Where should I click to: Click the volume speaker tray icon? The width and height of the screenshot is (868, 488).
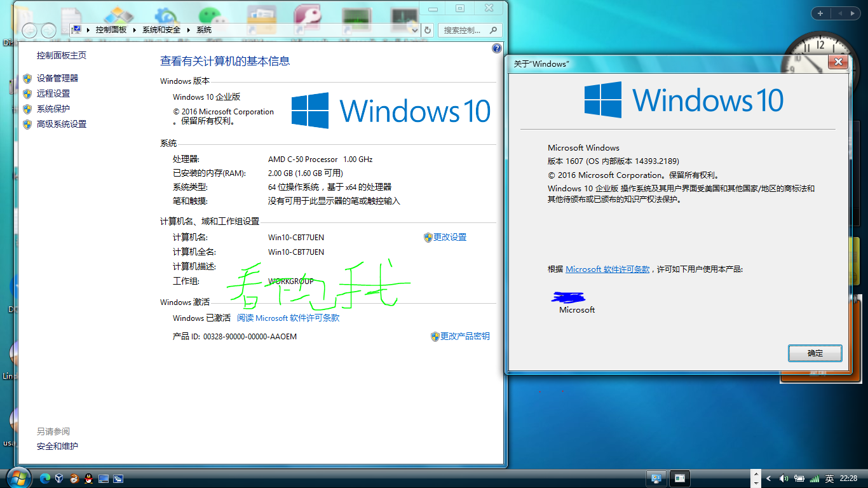pos(783,478)
